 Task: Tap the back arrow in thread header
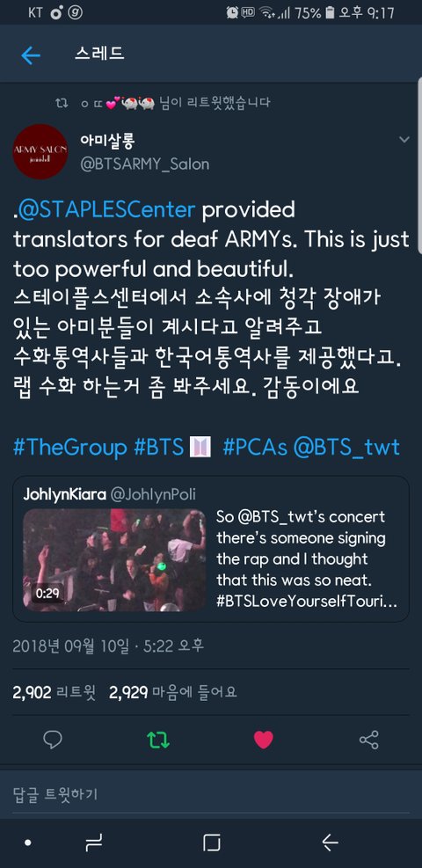[31, 55]
